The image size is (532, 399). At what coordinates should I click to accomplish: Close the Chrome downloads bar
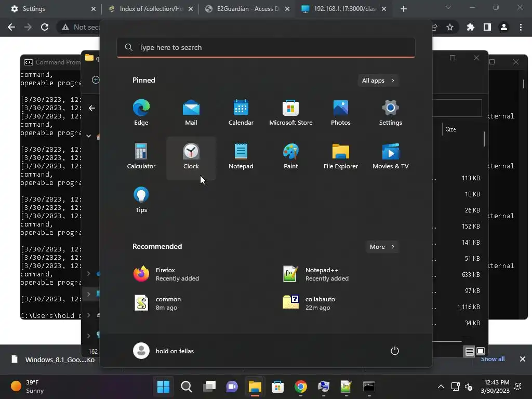tap(523, 359)
